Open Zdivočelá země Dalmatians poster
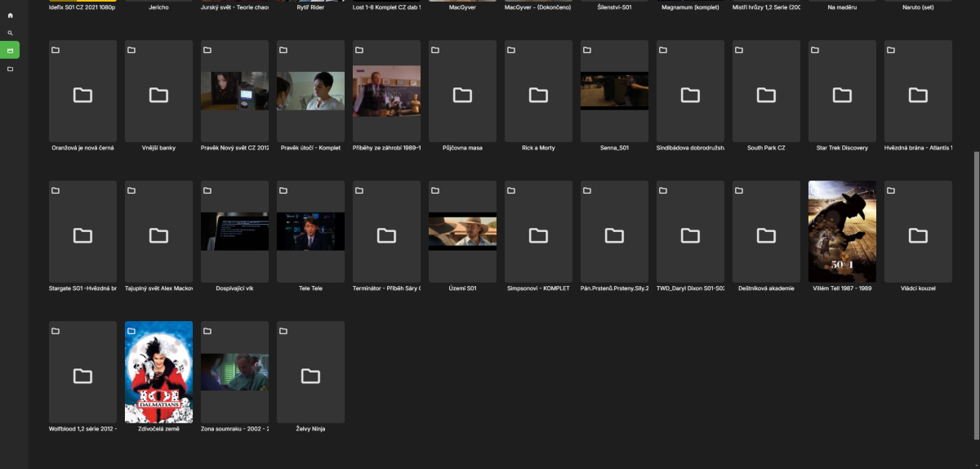The image size is (980, 469). [158, 372]
